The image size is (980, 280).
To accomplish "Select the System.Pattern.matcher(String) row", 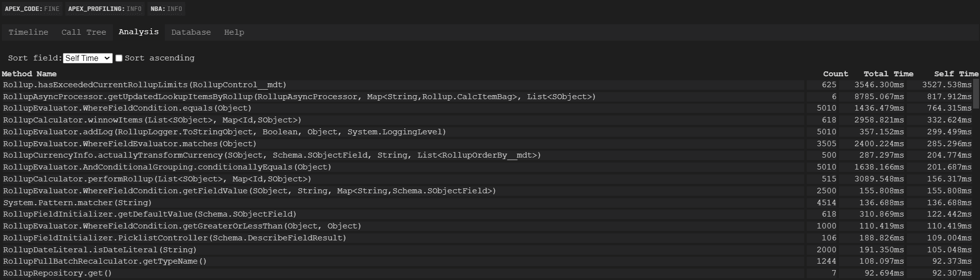I will [x=487, y=203].
